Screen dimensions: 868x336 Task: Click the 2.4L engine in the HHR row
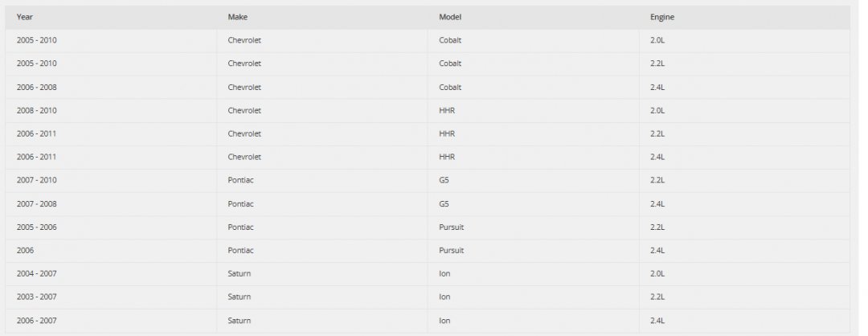(657, 157)
